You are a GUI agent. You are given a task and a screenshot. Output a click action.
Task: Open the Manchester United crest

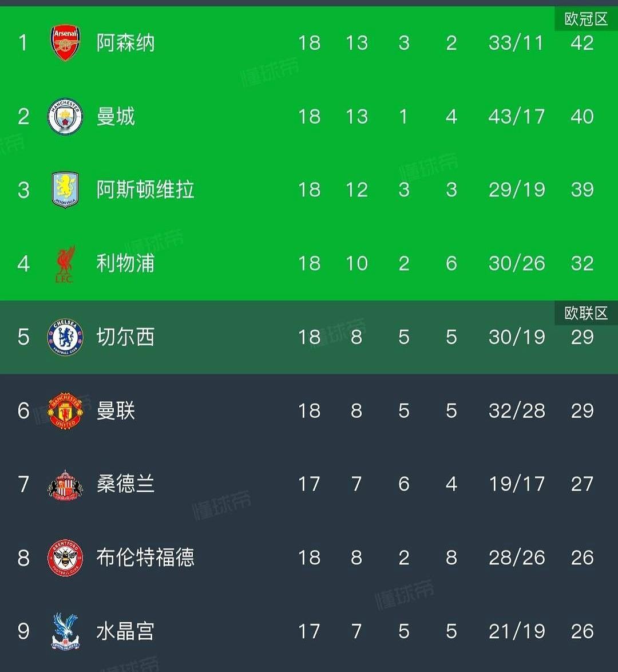pos(65,411)
